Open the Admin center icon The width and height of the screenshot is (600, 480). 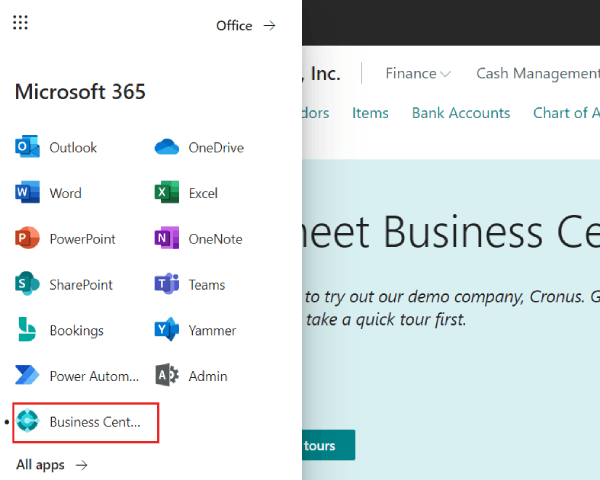(x=166, y=375)
